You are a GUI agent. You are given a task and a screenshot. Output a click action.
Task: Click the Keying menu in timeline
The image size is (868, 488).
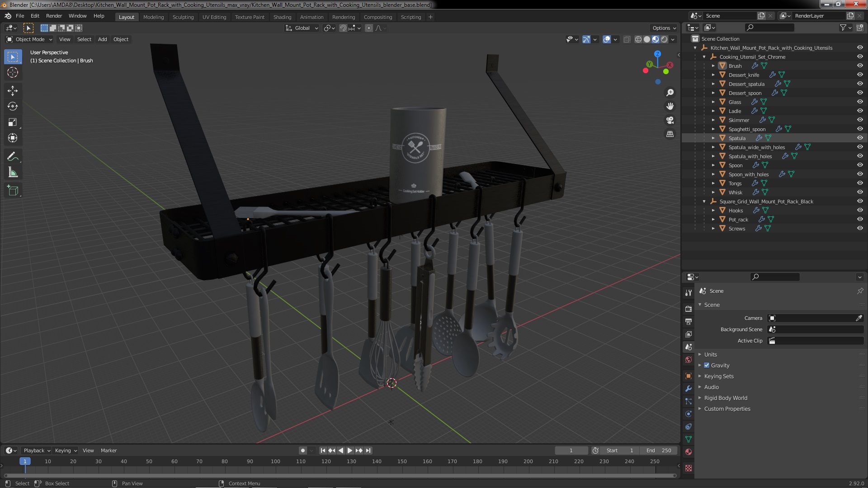66,450
